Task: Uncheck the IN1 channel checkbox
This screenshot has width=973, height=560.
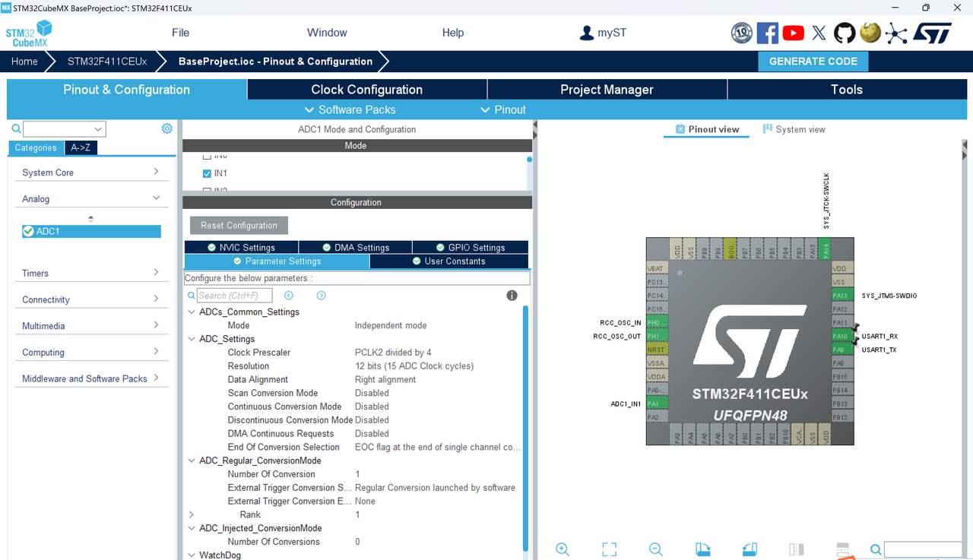Action: point(207,173)
